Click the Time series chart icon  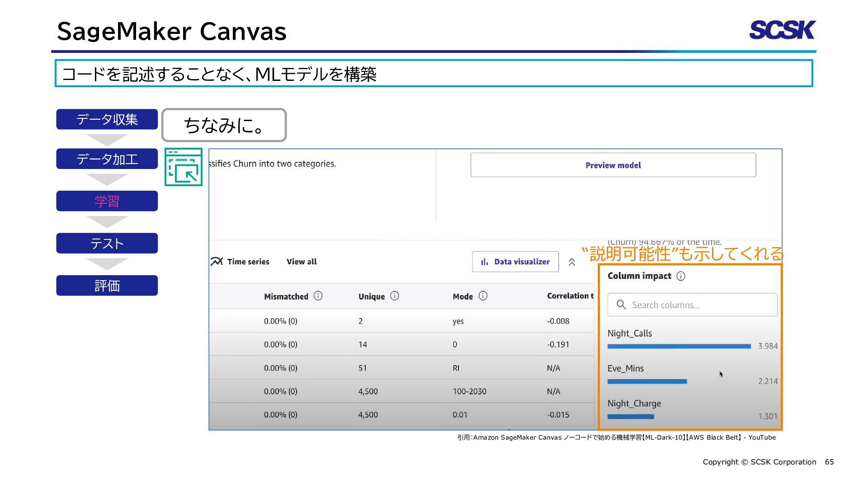tap(217, 262)
